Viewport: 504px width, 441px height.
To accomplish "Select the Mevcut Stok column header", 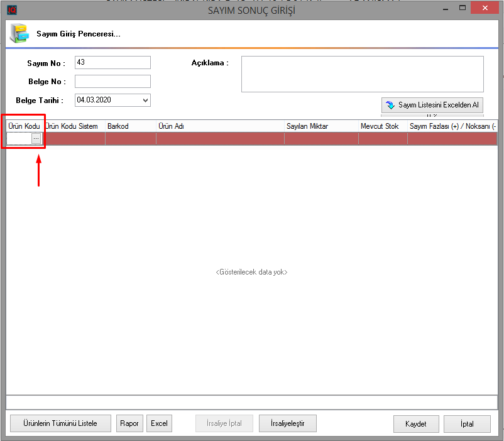I will (x=382, y=126).
